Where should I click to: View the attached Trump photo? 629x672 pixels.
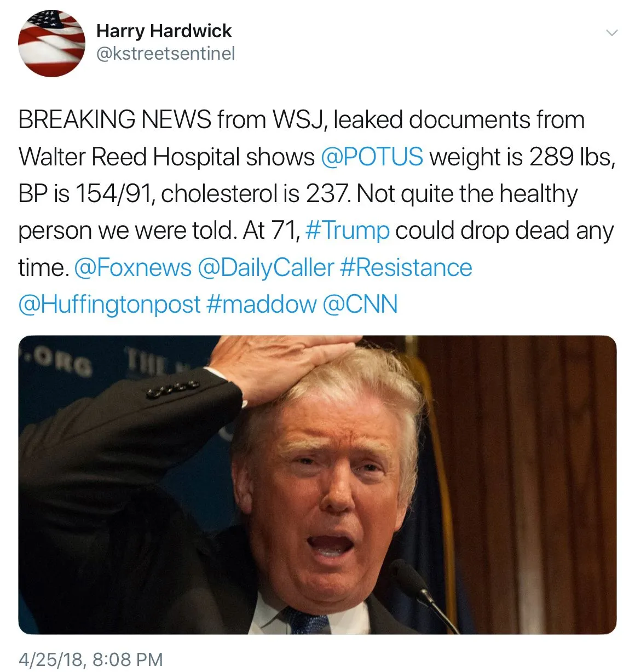tap(318, 485)
